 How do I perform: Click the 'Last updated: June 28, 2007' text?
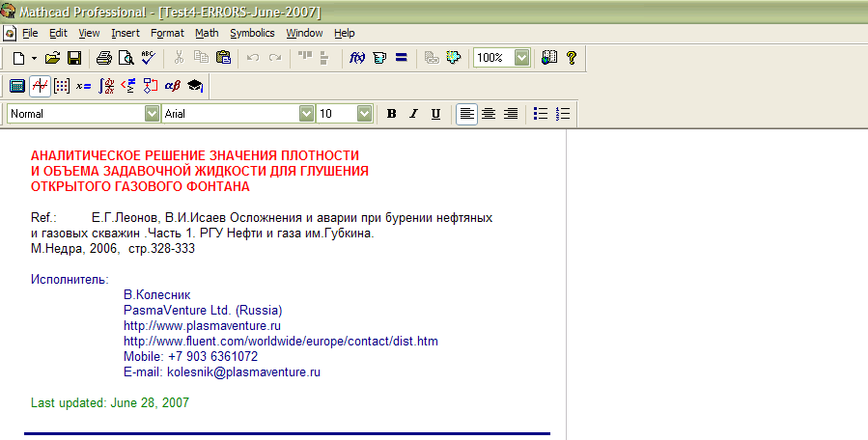click(x=110, y=403)
